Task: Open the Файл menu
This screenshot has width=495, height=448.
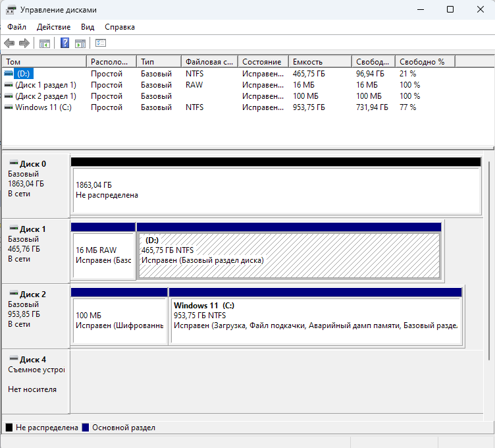Action: (16, 27)
